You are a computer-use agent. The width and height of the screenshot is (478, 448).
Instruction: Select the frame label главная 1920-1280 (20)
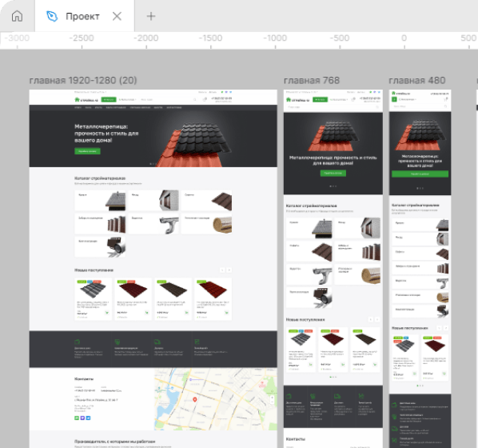click(x=83, y=80)
